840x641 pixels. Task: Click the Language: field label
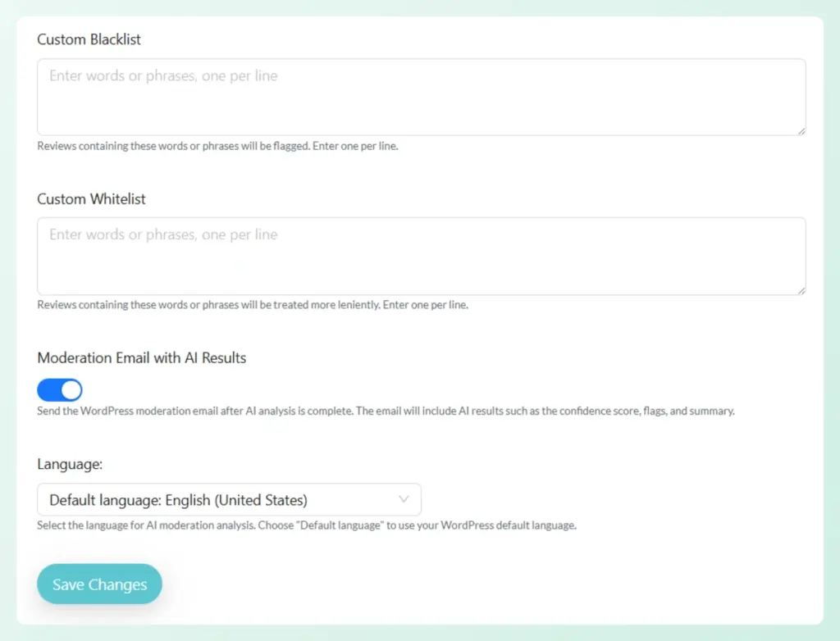[x=70, y=464]
